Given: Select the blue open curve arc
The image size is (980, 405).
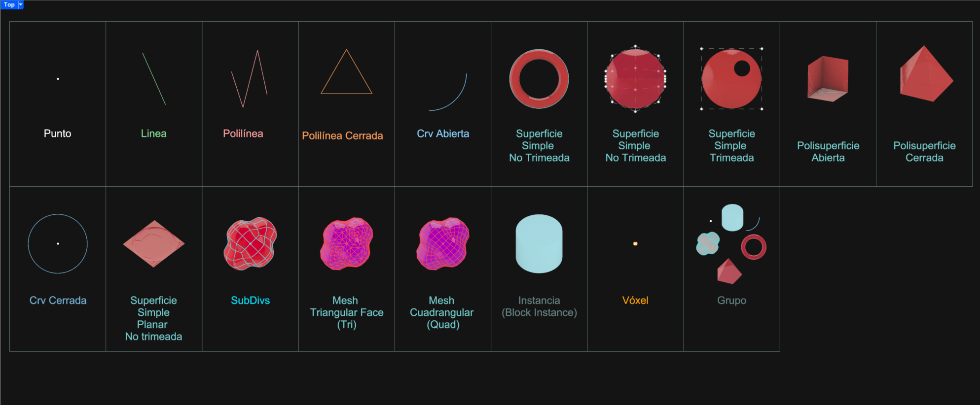Looking at the screenshot, I should click(x=457, y=98).
